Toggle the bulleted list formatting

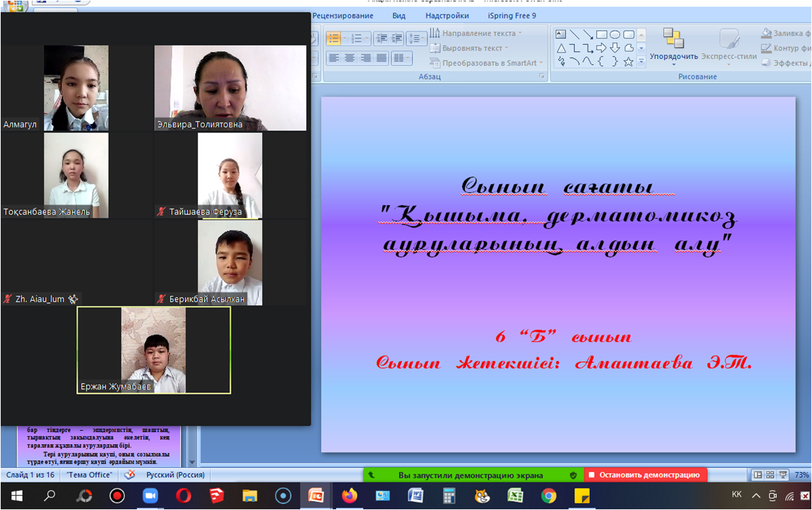coord(333,38)
